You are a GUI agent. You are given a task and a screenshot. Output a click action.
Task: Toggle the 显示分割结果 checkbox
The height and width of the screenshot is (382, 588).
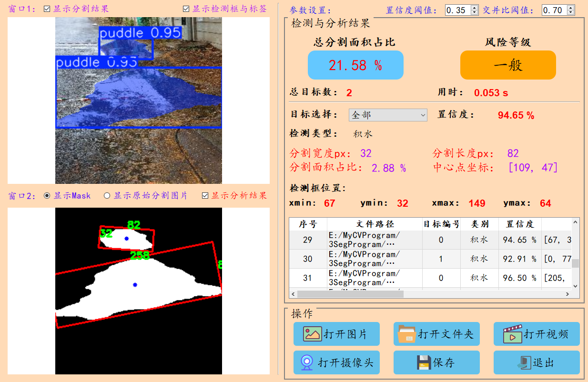pyautogui.click(x=47, y=9)
